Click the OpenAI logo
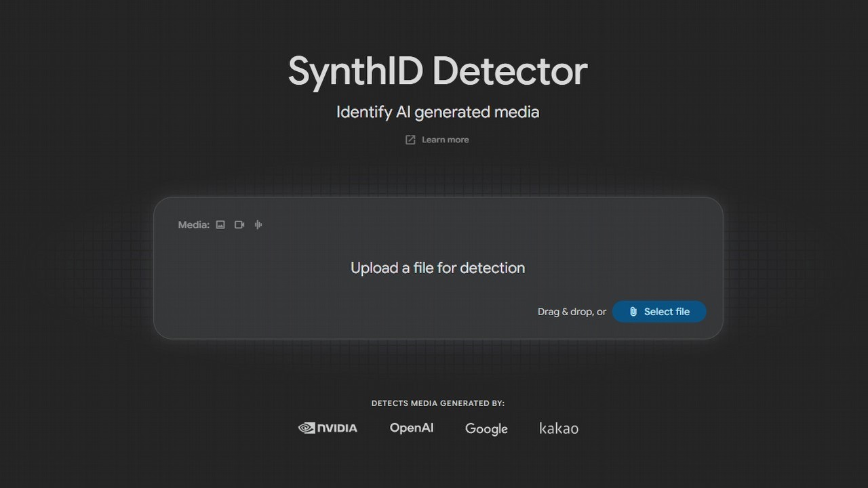Screen dimensions: 868x488 click(x=412, y=428)
